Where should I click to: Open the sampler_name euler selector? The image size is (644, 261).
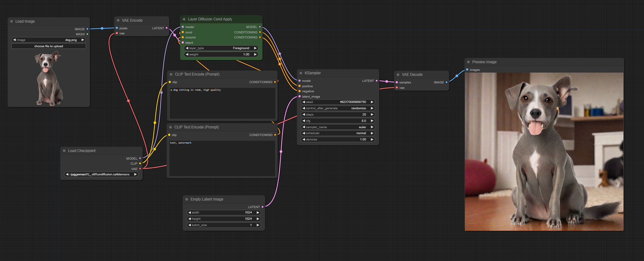[x=338, y=127]
